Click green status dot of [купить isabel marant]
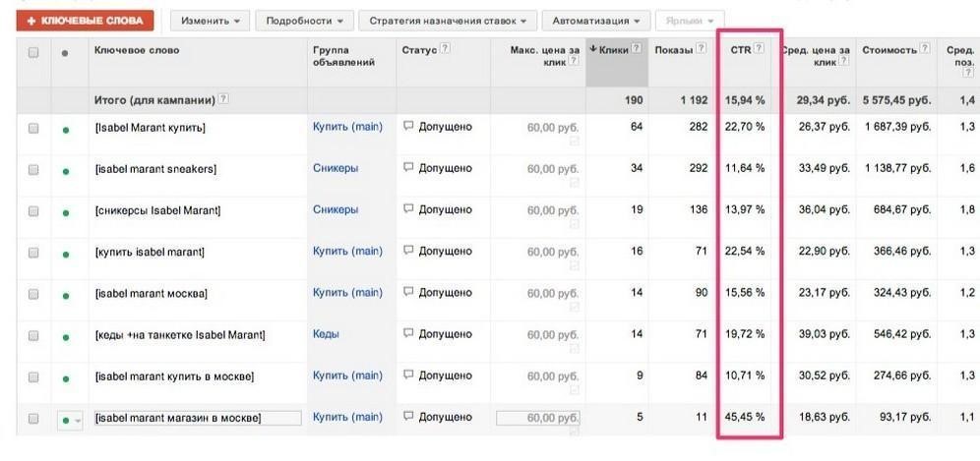The width and height of the screenshot is (980, 461). [66, 255]
